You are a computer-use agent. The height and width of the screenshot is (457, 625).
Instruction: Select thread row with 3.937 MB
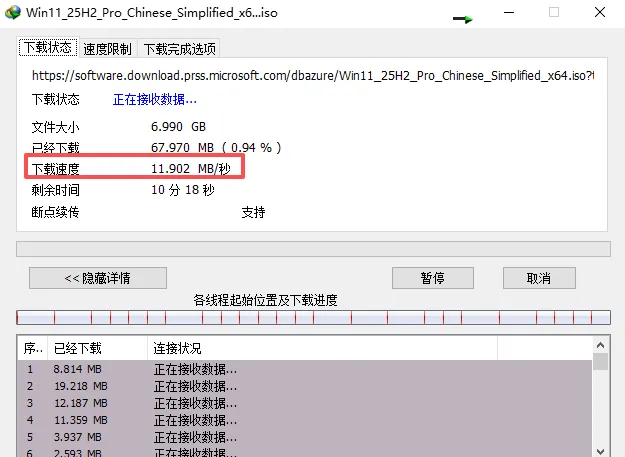tap(305, 437)
